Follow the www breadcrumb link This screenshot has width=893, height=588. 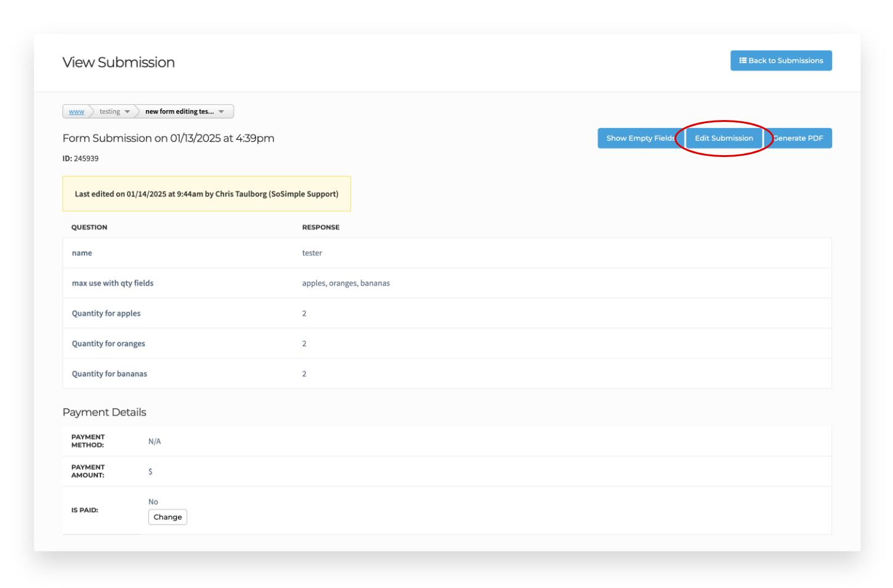coord(76,111)
